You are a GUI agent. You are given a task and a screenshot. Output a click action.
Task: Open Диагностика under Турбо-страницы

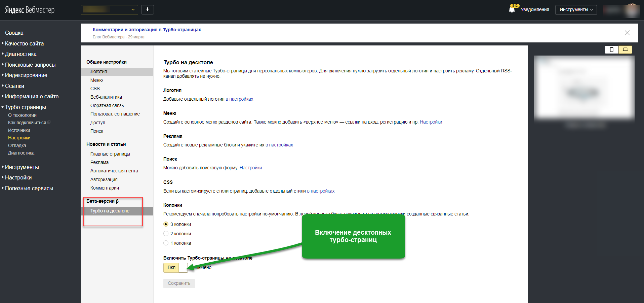click(21, 153)
